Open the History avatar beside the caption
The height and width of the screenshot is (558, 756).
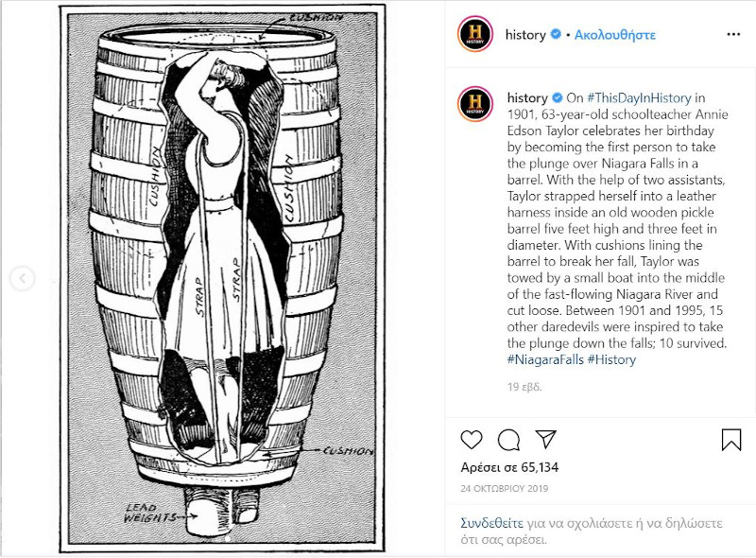475,104
